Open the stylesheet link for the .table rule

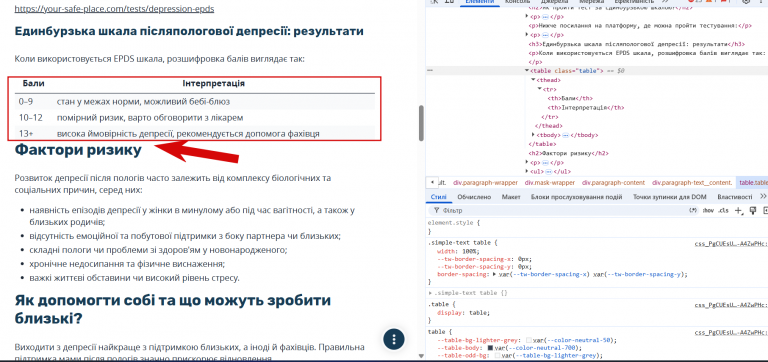tap(731, 305)
